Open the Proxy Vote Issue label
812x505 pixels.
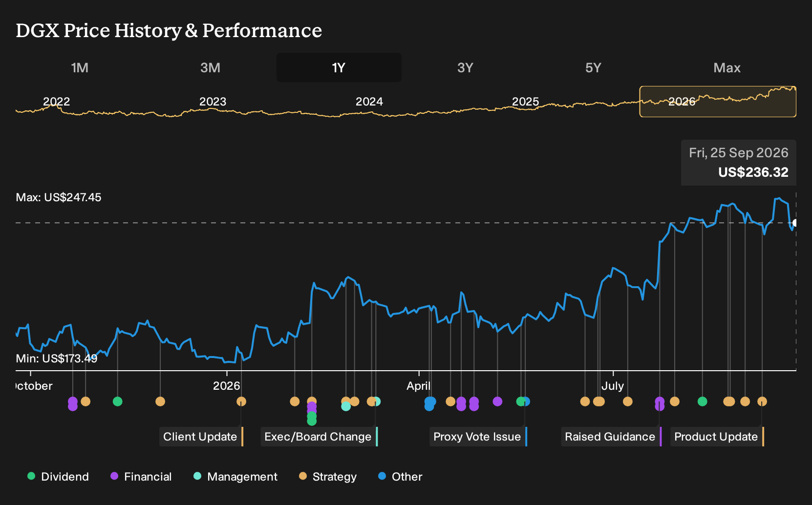[478, 437]
